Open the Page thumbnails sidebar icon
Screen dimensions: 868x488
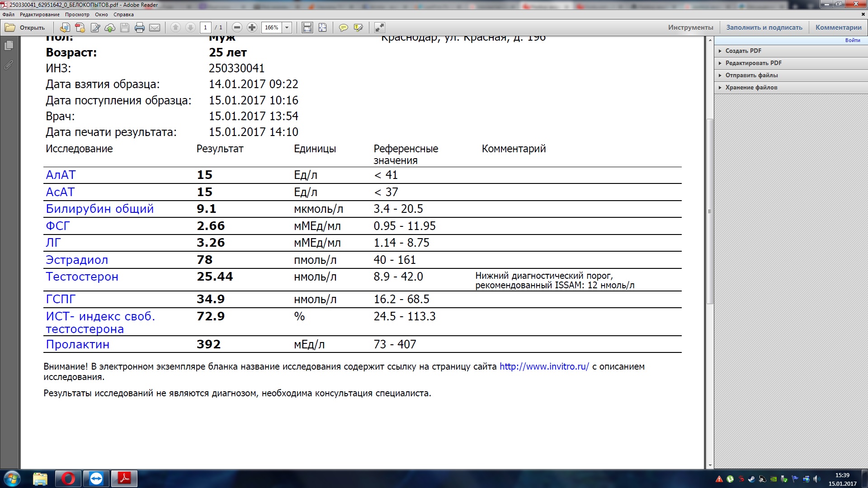click(x=9, y=45)
